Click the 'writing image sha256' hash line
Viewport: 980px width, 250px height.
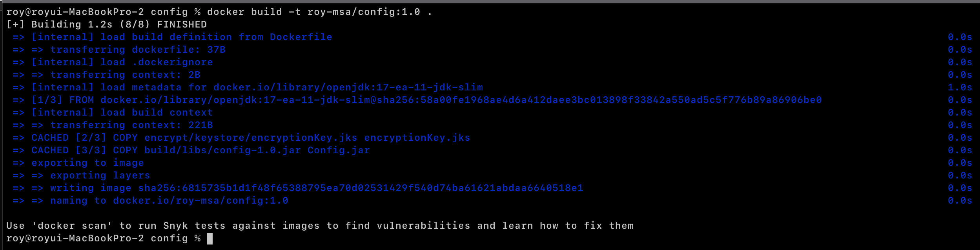[317, 188]
